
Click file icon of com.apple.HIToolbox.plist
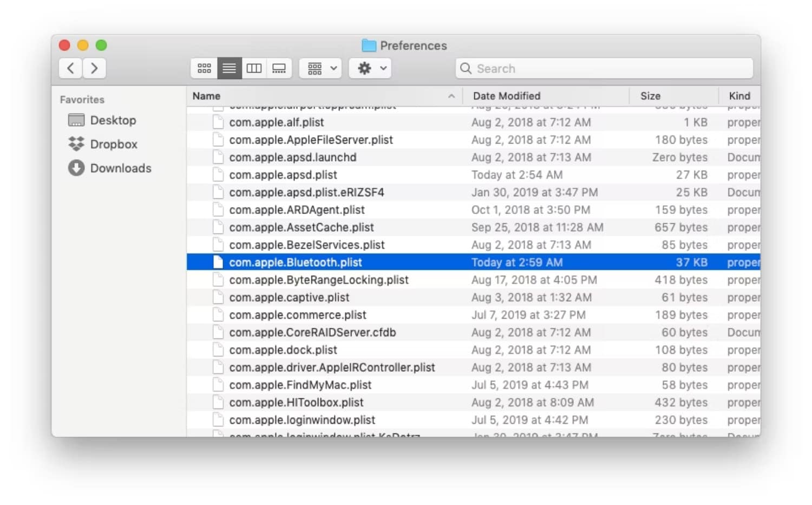(218, 403)
